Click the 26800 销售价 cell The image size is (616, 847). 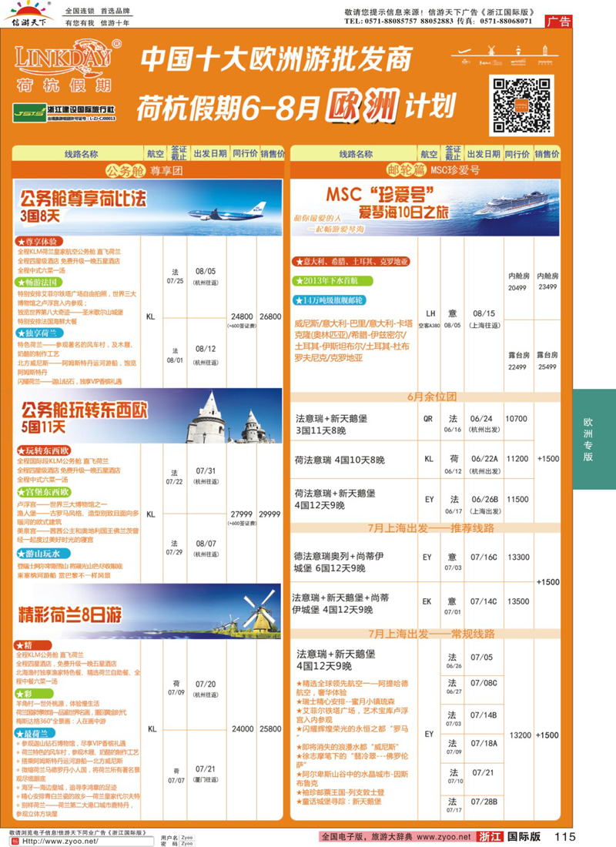click(270, 316)
